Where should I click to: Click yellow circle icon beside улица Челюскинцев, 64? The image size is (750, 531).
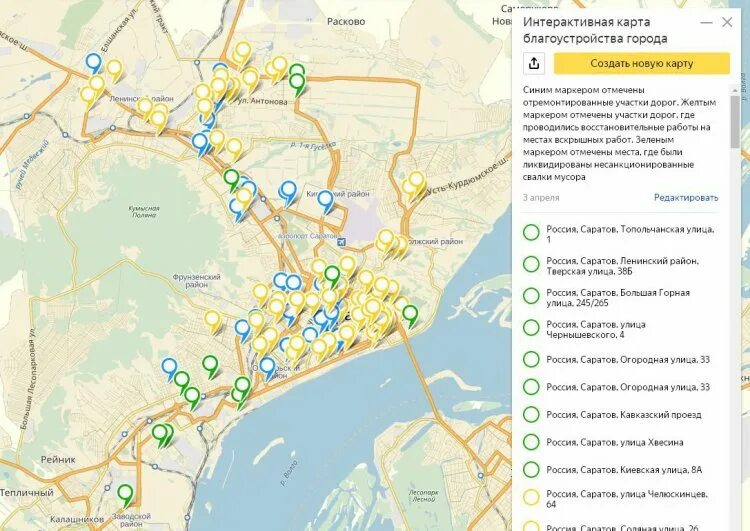point(531,498)
